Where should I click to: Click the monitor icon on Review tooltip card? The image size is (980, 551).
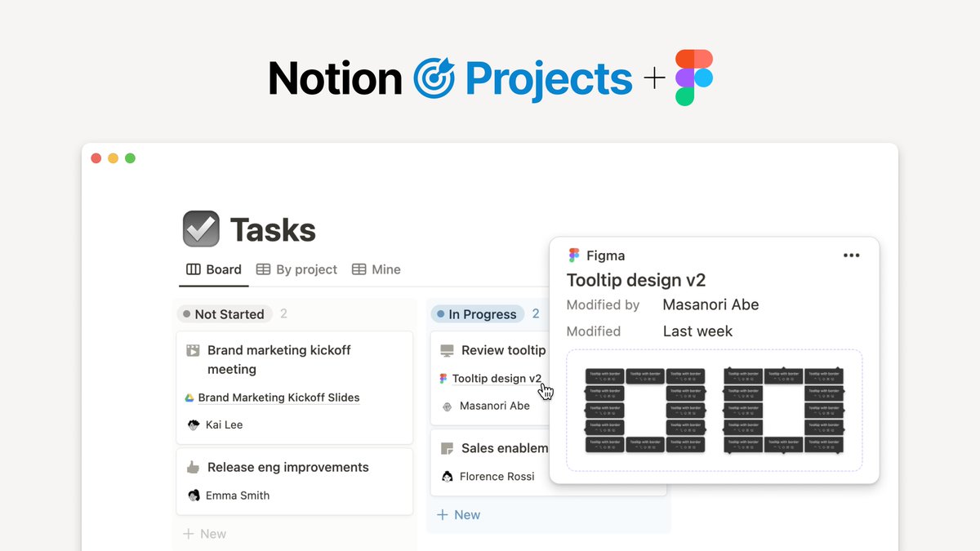click(447, 350)
